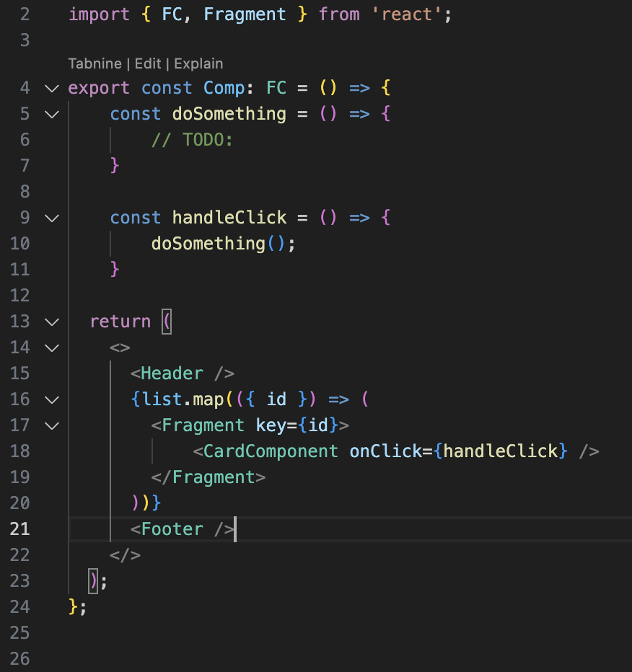Click the id destructured parameter on line 16
632x672 pixels.
coord(276,399)
